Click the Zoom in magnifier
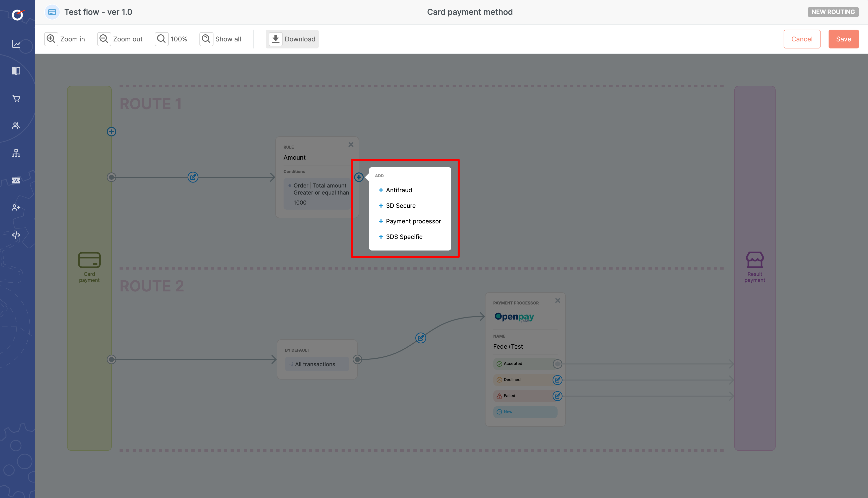 [51, 39]
